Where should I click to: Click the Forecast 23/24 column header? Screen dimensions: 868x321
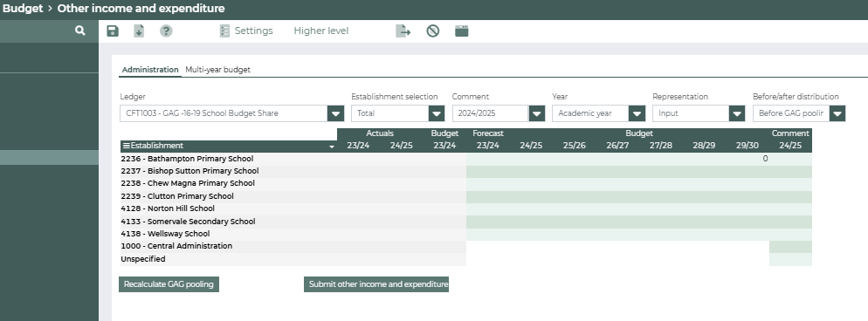tap(487, 146)
